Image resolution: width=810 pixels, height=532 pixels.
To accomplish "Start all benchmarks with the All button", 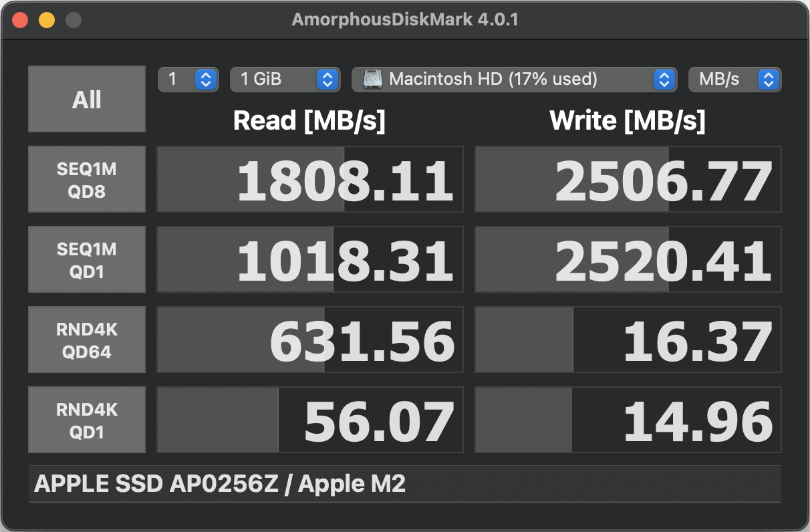I will tap(86, 99).
